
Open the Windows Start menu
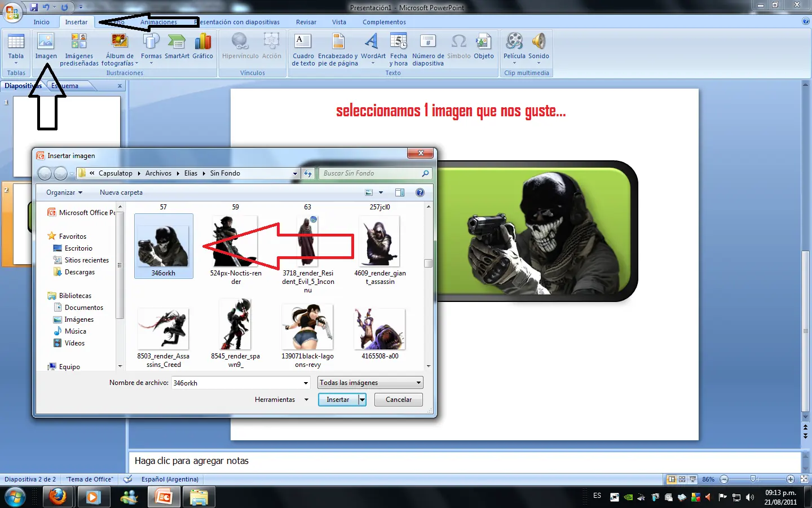coord(15,497)
